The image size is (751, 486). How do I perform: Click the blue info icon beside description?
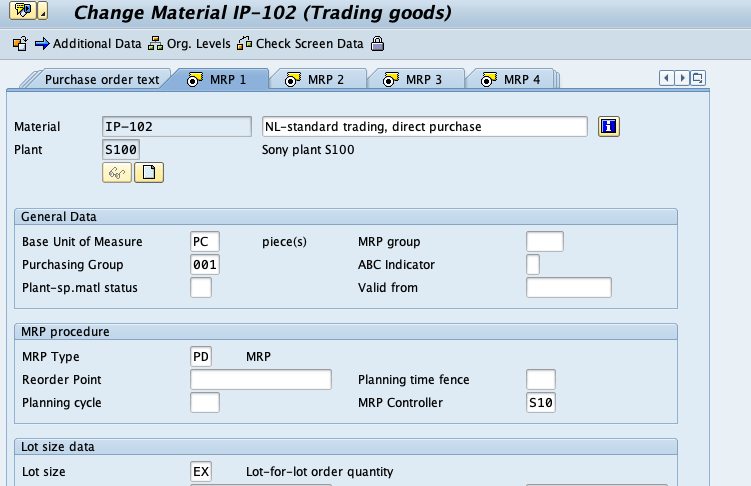pos(609,126)
